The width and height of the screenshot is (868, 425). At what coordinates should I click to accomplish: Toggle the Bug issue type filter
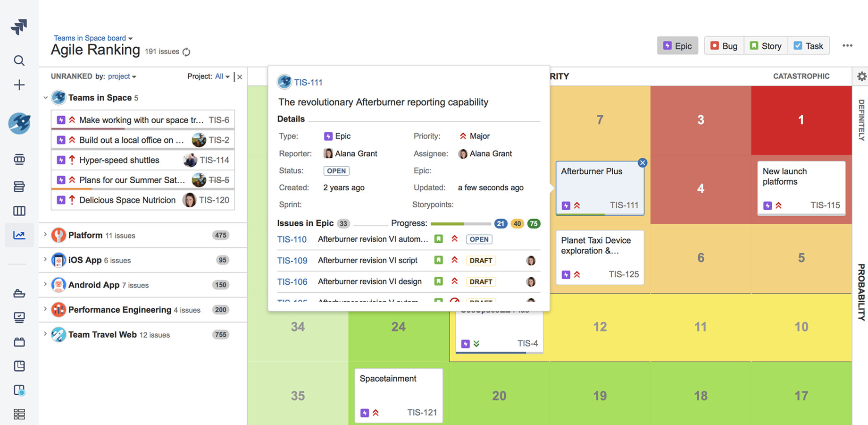click(724, 45)
